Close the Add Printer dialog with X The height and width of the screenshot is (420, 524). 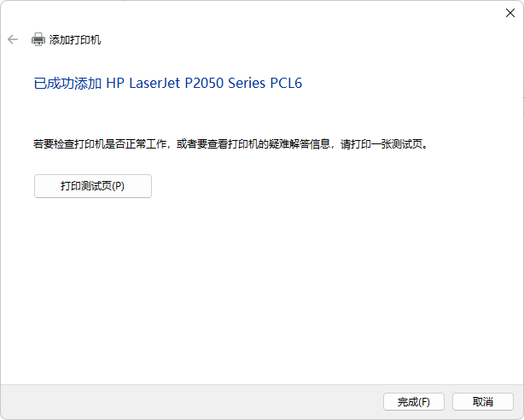510,13
